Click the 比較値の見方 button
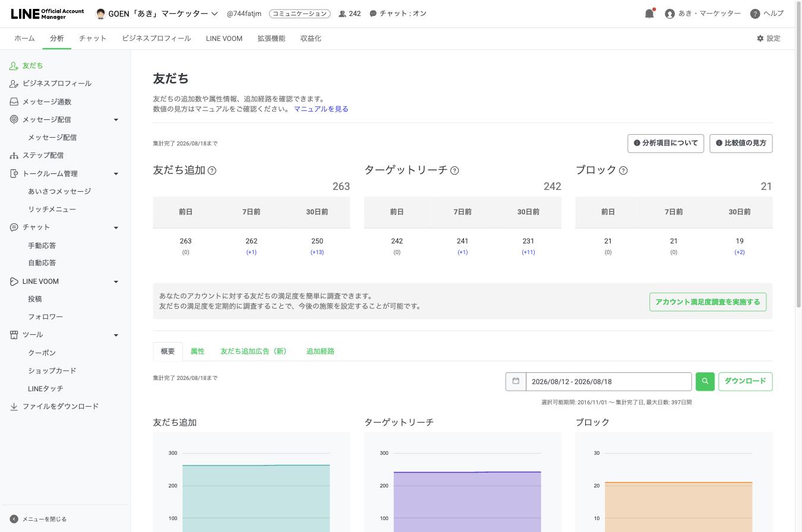The image size is (802, 532). coord(741,143)
